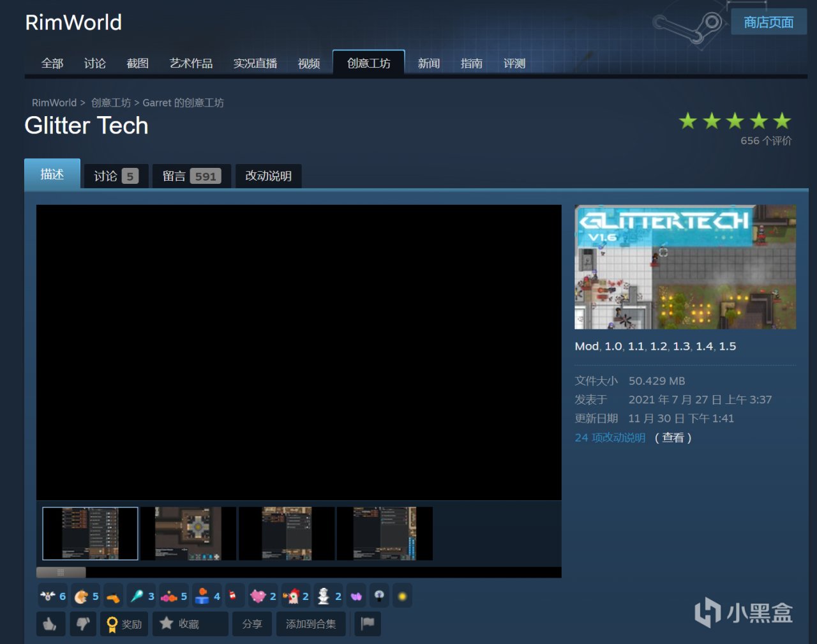Click the 分享 share button
Screen dimensions: 817x644
click(x=252, y=624)
